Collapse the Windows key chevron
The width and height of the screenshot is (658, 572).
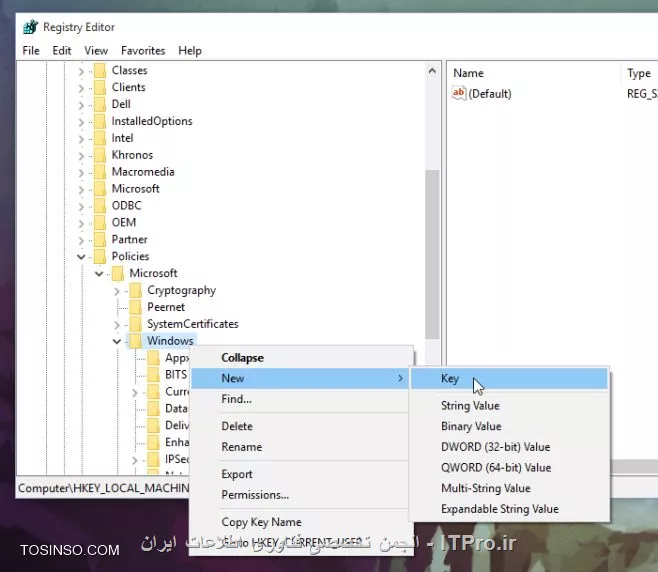click(117, 341)
